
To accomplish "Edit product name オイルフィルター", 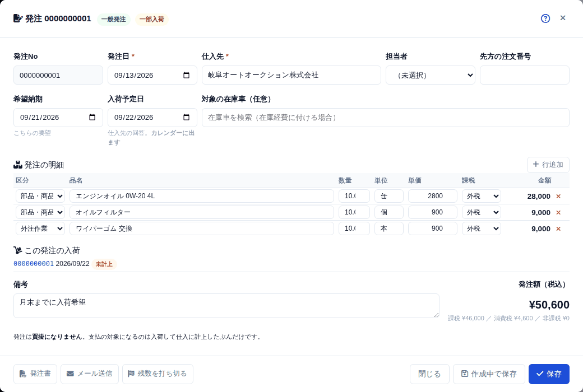I will click(201, 212).
